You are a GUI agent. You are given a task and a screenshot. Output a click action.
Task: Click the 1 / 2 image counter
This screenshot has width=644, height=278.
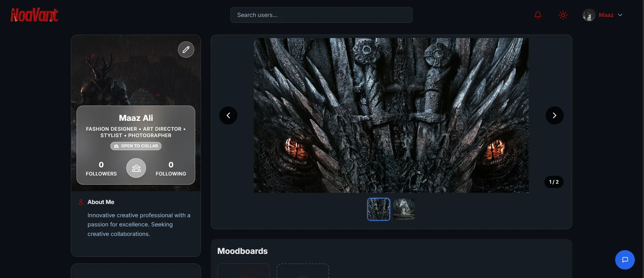pos(554,182)
